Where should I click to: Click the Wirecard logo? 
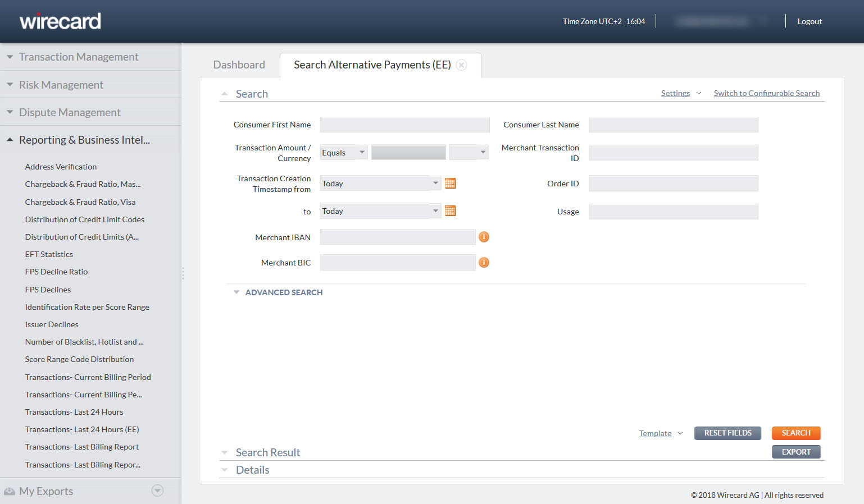point(60,21)
